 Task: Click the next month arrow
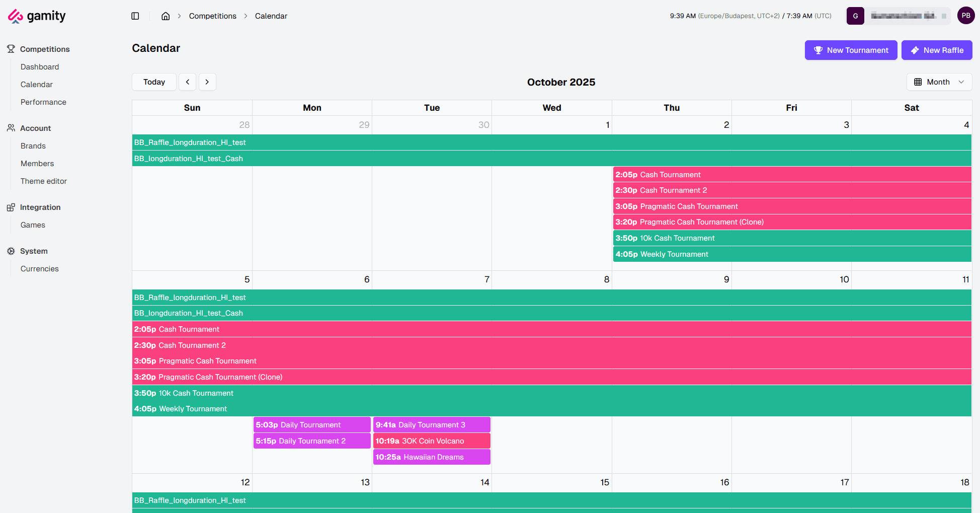click(207, 82)
